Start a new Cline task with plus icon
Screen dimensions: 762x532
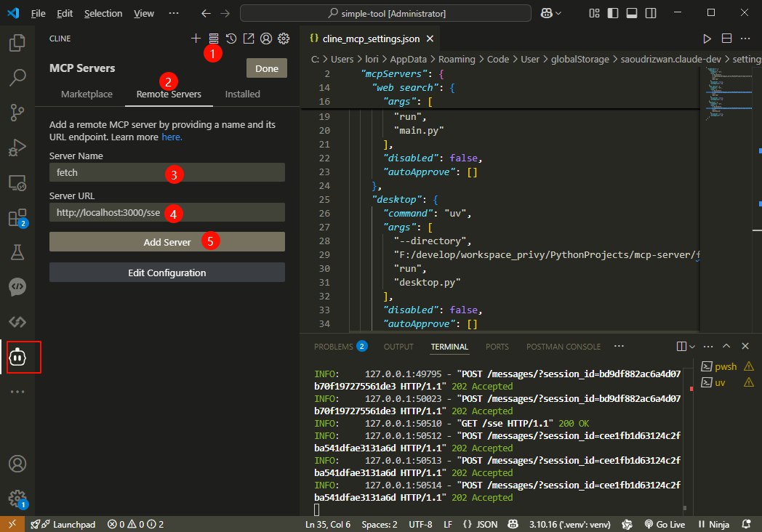coord(196,39)
